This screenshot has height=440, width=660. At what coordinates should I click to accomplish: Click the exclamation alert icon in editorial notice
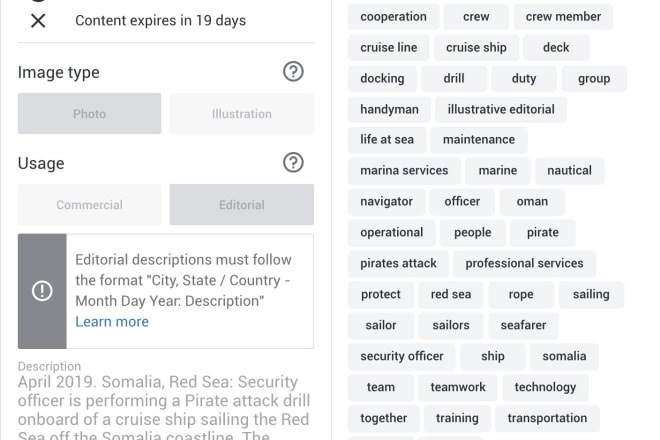click(x=42, y=291)
